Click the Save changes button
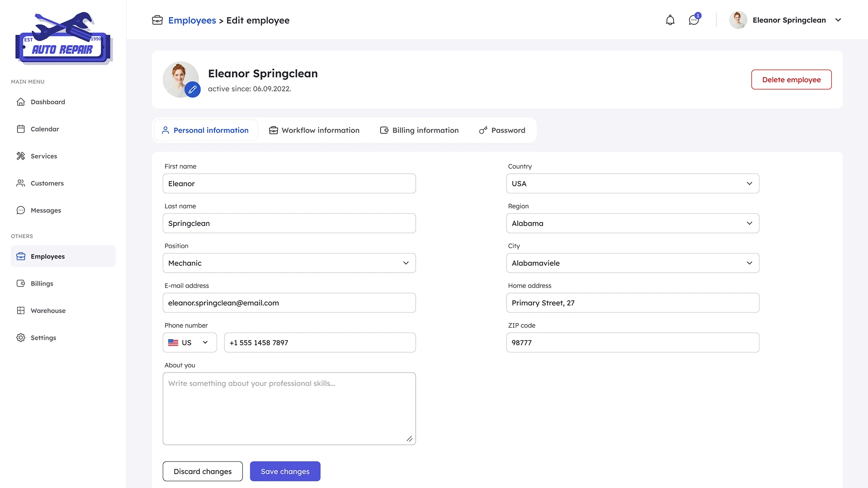Screen dimensions: 868x488 [285, 471]
